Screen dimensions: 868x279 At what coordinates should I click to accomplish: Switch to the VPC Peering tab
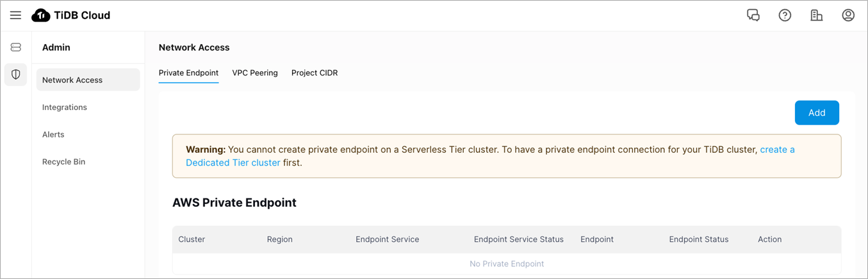tap(255, 73)
